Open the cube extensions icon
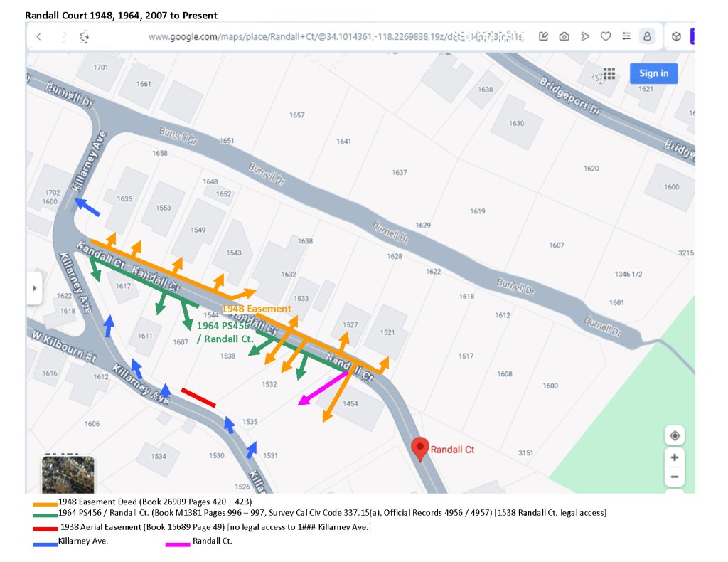728x562 pixels. coord(677,36)
